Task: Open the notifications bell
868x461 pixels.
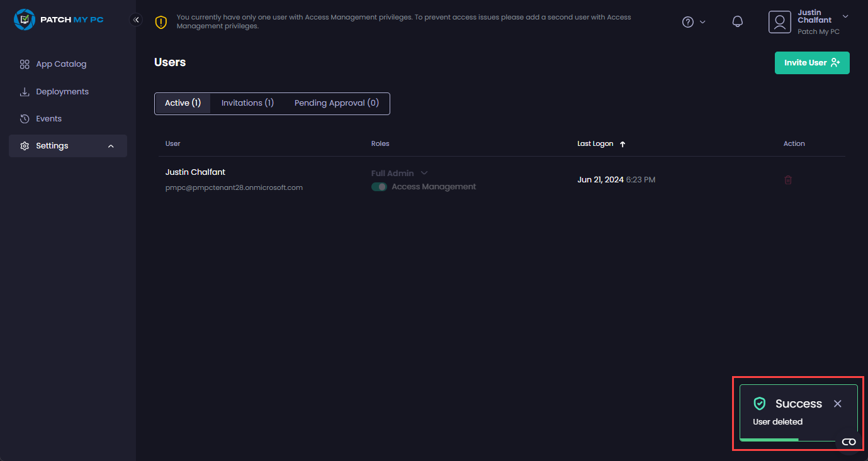Action: pyautogui.click(x=738, y=22)
